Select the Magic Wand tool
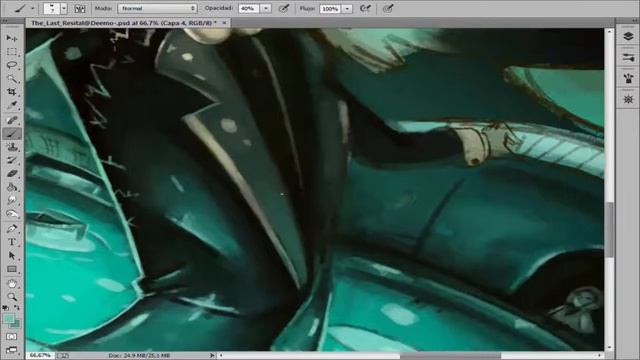The height and width of the screenshot is (360, 640). click(x=11, y=78)
